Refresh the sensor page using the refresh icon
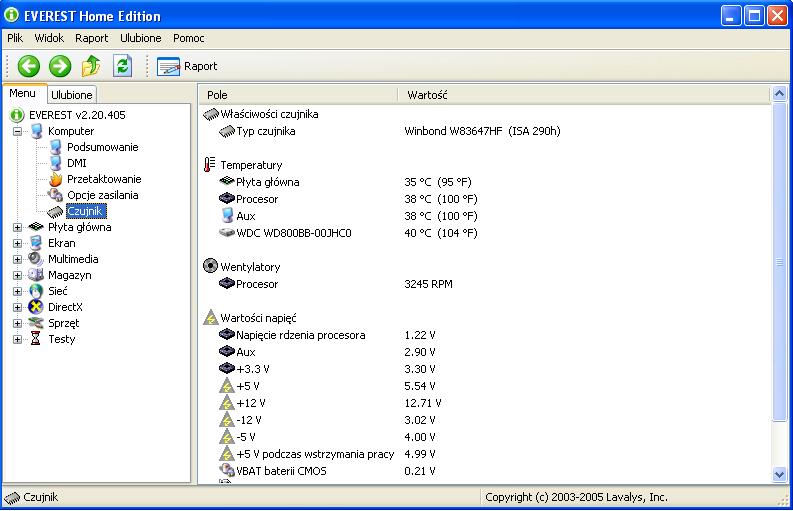Image resolution: width=793 pixels, height=511 pixels. (x=122, y=66)
